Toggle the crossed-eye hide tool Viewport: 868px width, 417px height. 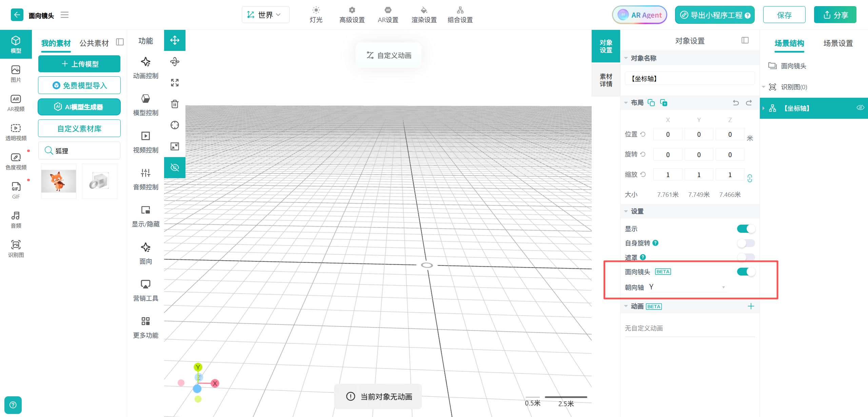pyautogui.click(x=175, y=167)
